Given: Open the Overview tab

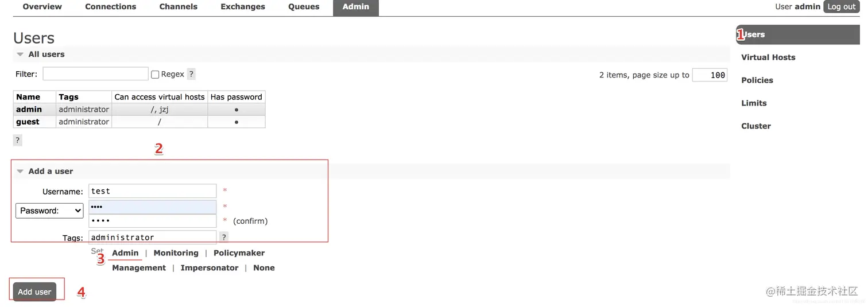Looking at the screenshot, I should [x=42, y=7].
